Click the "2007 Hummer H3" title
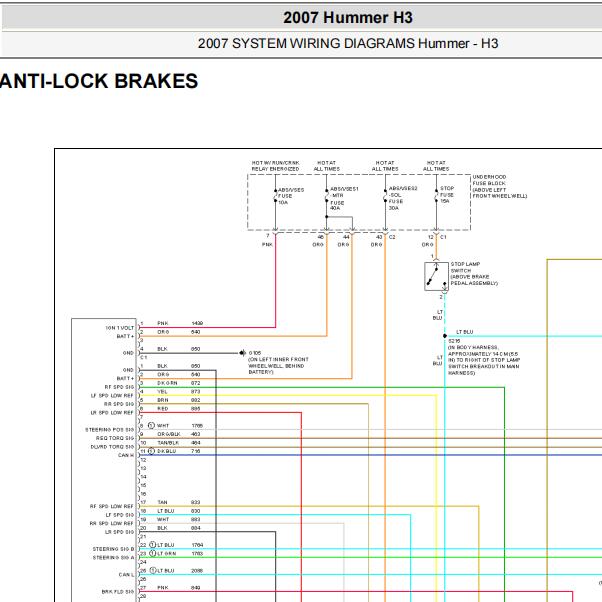 click(x=348, y=18)
